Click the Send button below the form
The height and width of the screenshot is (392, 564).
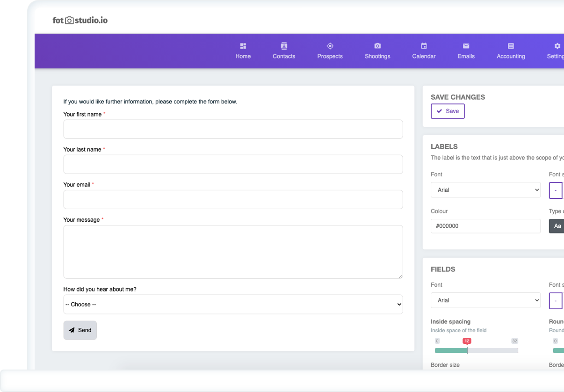[x=80, y=330]
